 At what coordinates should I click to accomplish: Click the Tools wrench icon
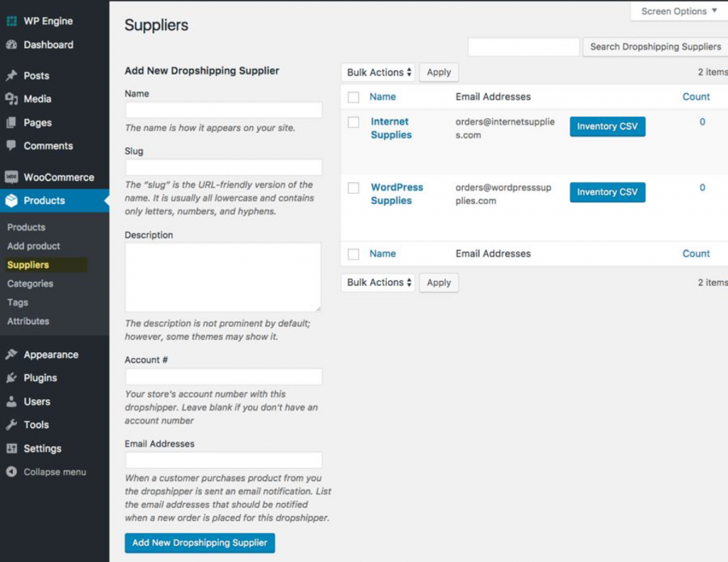tap(11, 425)
